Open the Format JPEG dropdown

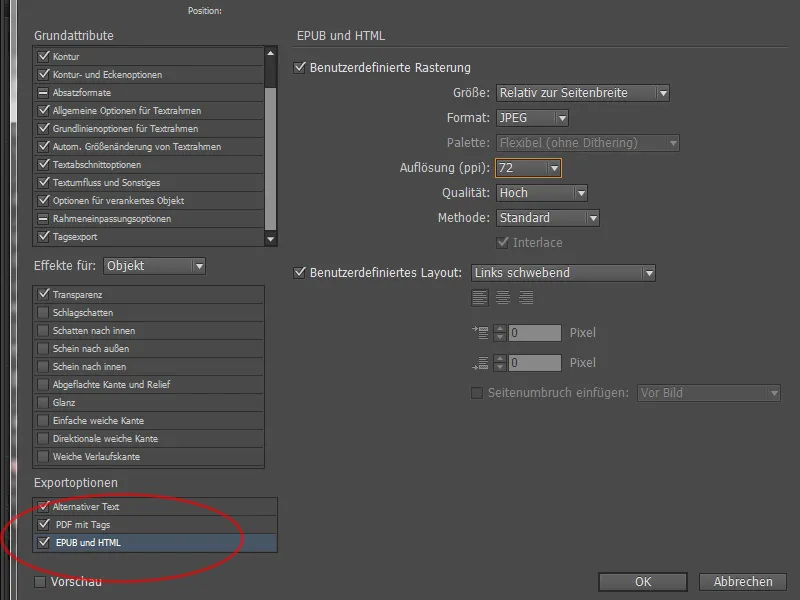532,118
